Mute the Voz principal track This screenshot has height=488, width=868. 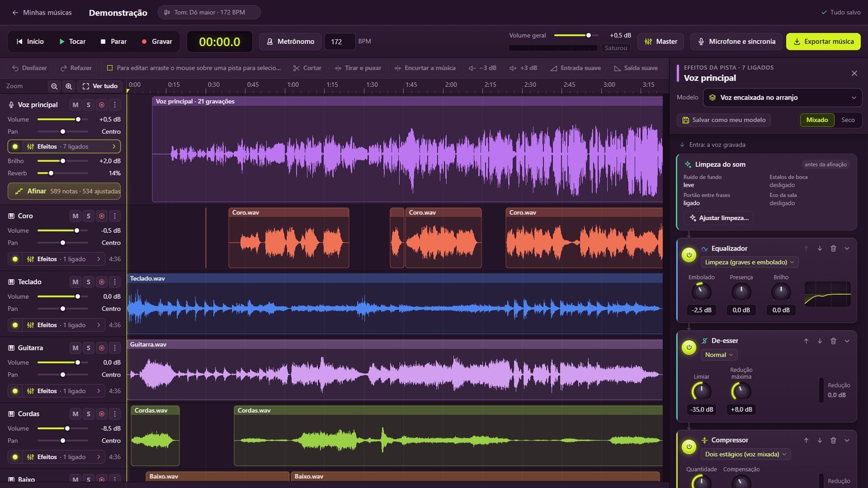coord(75,105)
